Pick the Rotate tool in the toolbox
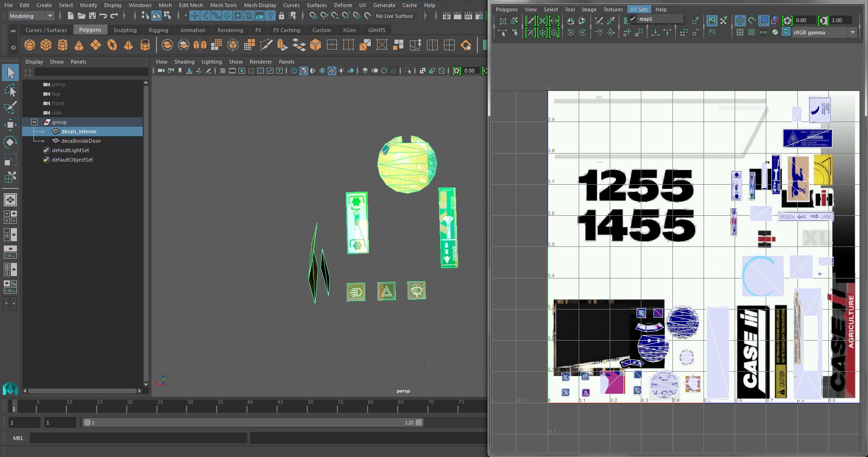The image size is (868, 457). coord(10,142)
